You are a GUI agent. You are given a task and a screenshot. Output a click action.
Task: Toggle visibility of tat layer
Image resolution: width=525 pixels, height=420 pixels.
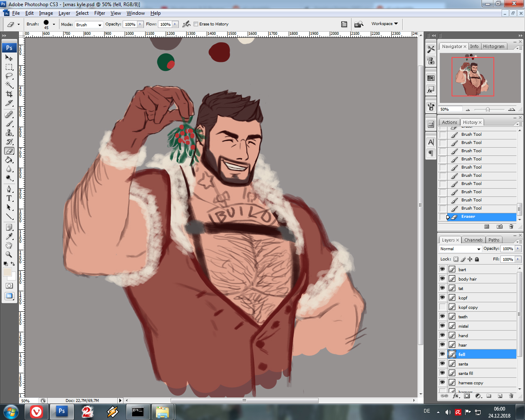click(x=442, y=288)
